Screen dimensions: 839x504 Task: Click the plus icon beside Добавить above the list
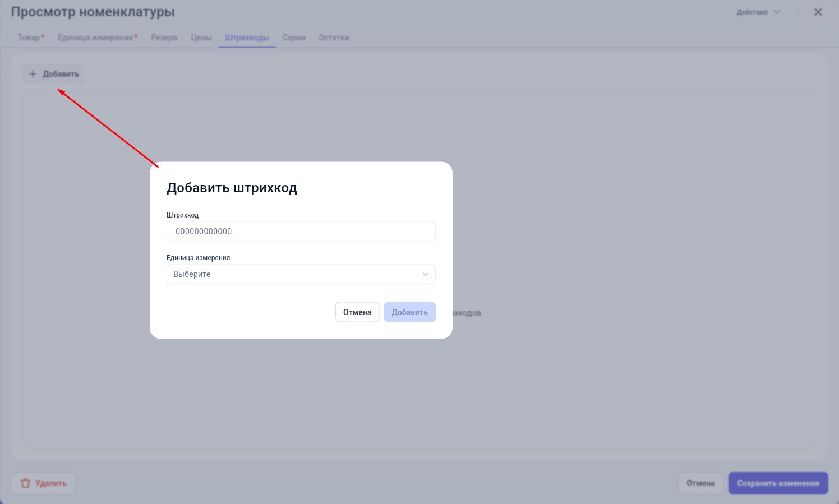(33, 74)
